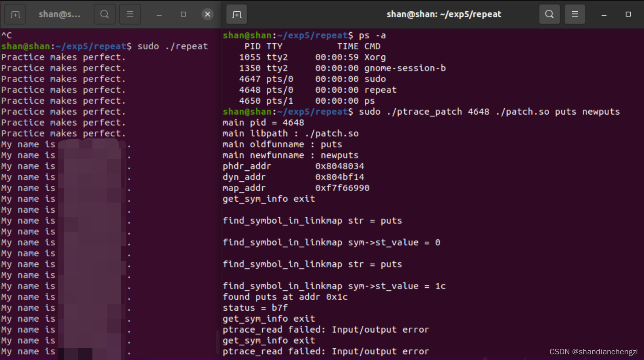644x360 pixels.
Task: Minimize the left terminal window
Action: (159, 15)
